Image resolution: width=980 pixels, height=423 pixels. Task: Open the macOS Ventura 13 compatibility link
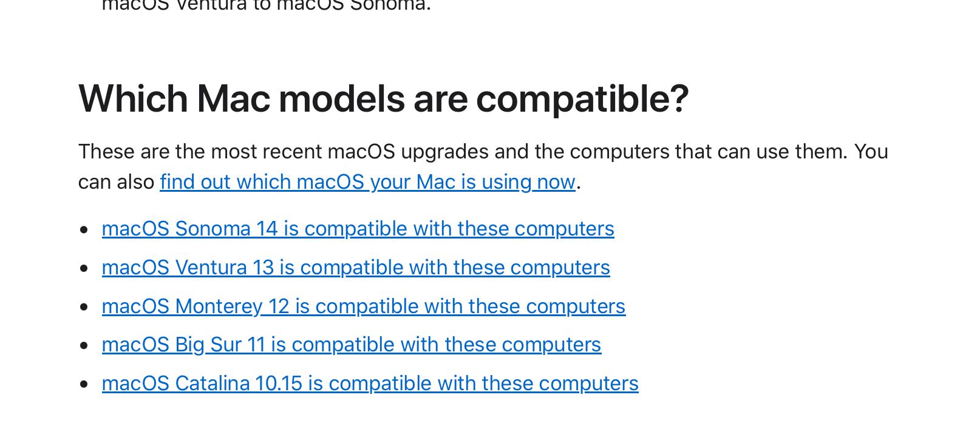[356, 268]
